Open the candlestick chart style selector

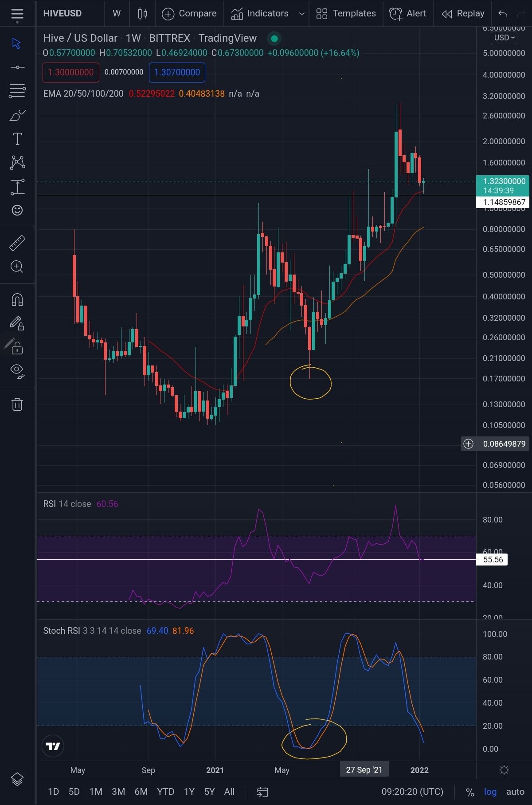(x=142, y=14)
